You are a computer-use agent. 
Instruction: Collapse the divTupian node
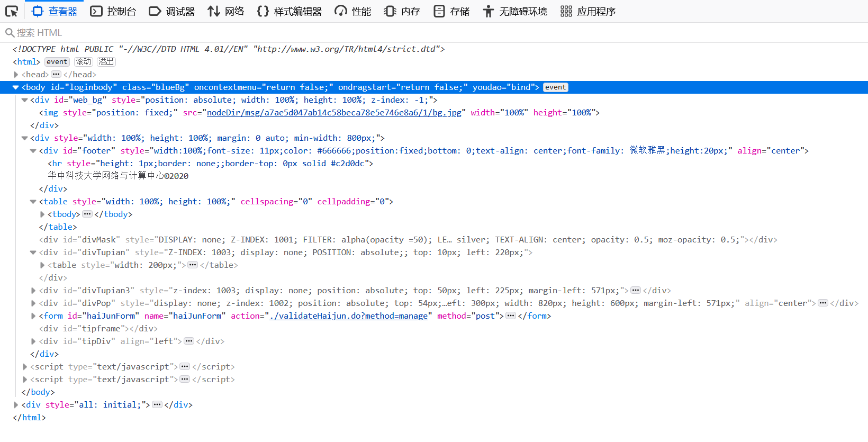click(33, 252)
